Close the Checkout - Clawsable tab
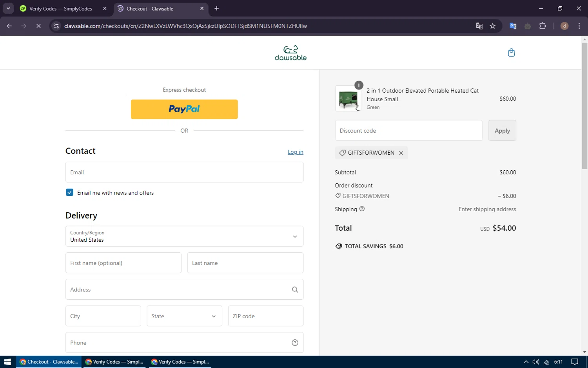Image resolution: width=588 pixels, height=368 pixels. click(202, 8)
